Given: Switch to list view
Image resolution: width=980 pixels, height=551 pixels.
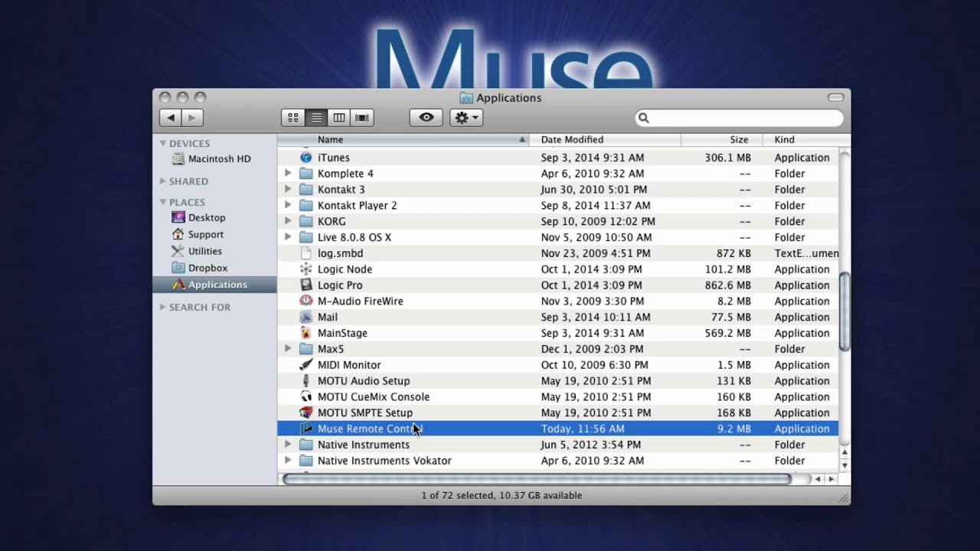Looking at the screenshot, I should click(x=315, y=118).
